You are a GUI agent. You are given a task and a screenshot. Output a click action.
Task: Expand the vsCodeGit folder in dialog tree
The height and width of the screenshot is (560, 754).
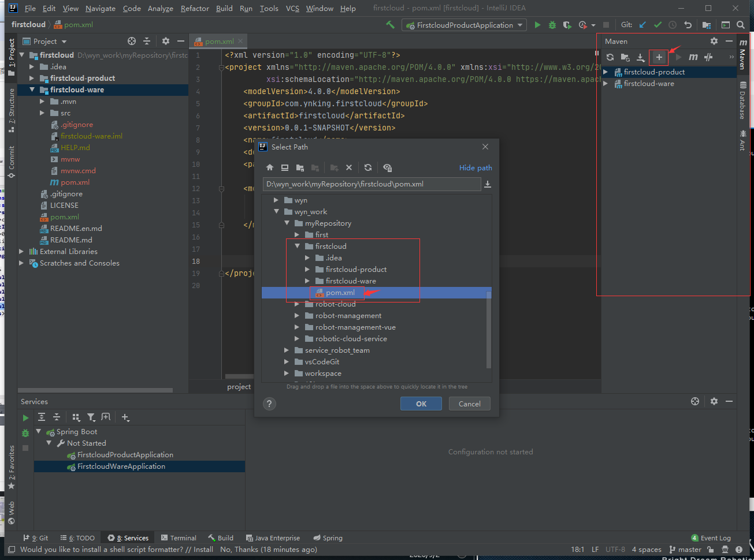point(287,362)
